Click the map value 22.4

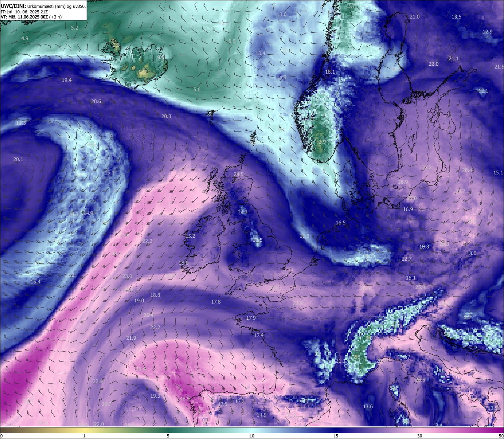pyautogui.click(x=98, y=382)
